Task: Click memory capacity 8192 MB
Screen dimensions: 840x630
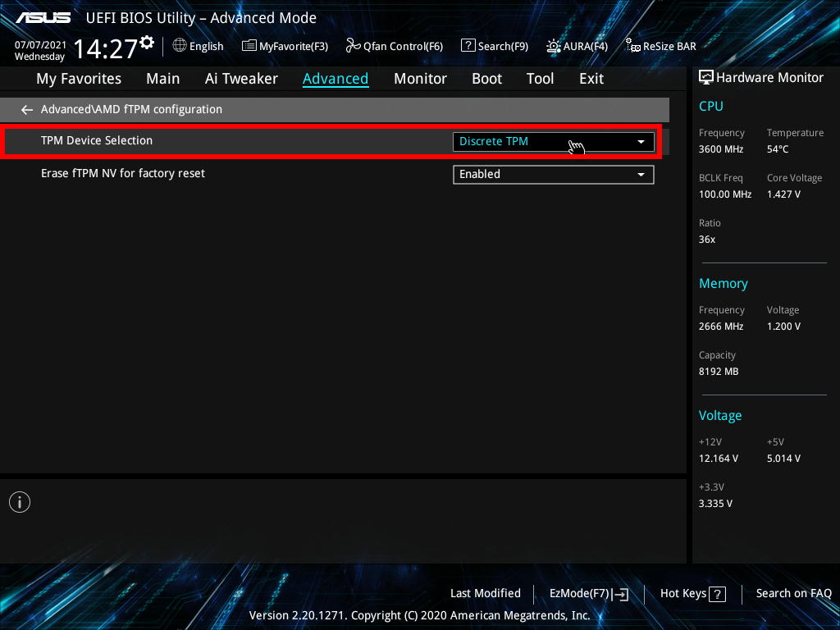Action: click(719, 372)
